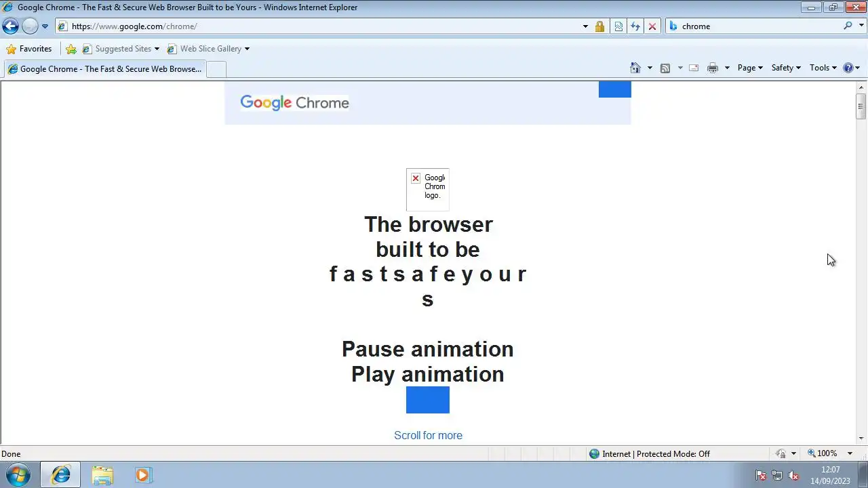The width and height of the screenshot is (868, 488).
Task: Expand the status bar privacy dropdown arrow
Action: click(x=793, y=454)
